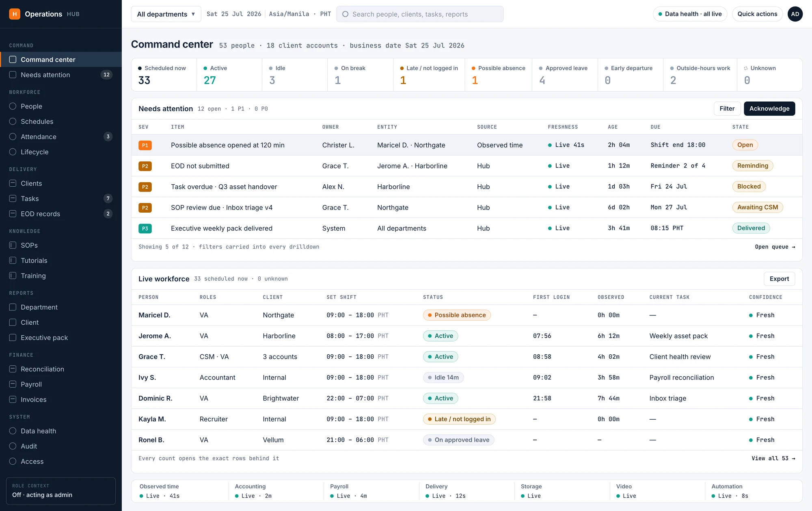Click the Access sidebar icon

(x=13, y=461)
